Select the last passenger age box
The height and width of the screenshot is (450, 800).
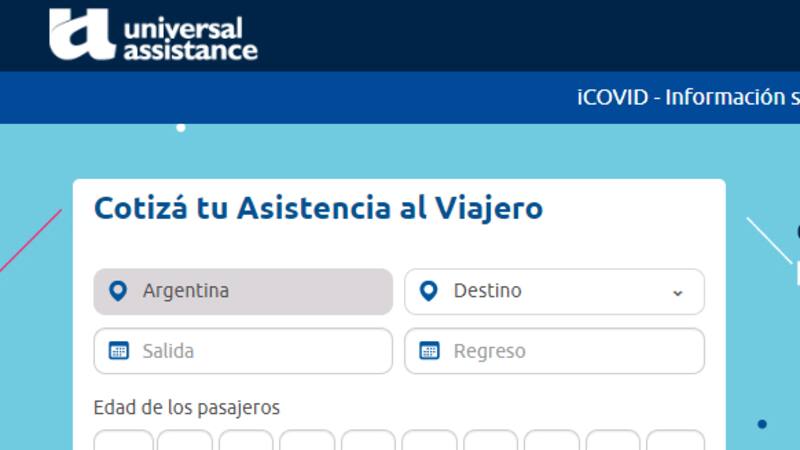click(675, 441)
